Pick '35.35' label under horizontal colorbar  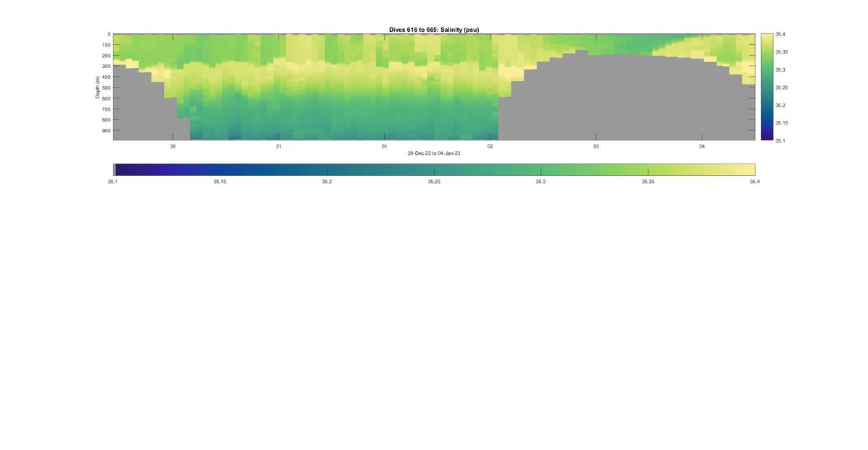[x=648, y=182]
